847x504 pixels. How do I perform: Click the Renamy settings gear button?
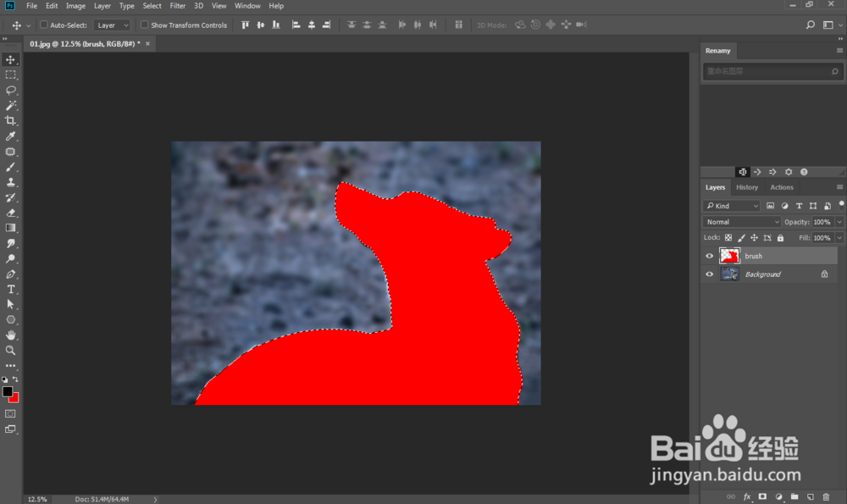(789, 172)
